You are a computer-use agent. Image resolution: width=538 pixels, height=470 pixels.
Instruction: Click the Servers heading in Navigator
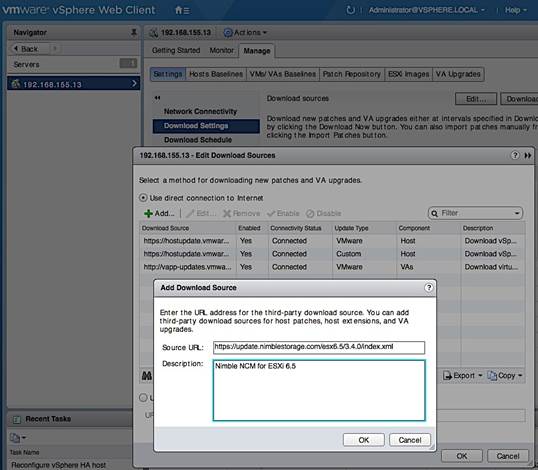click(x=26, y=64)
